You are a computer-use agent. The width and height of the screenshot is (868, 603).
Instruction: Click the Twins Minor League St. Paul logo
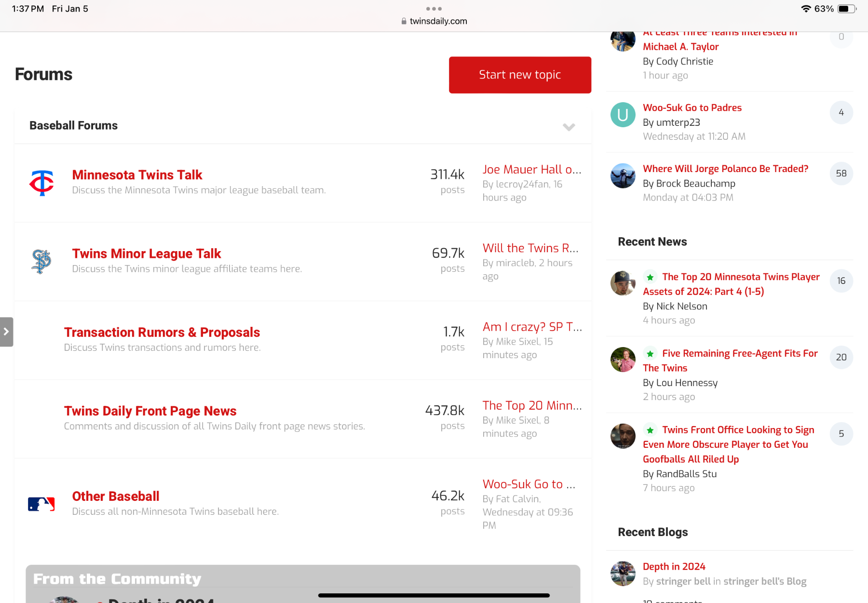pyautogui.click(x=41, y=261)
